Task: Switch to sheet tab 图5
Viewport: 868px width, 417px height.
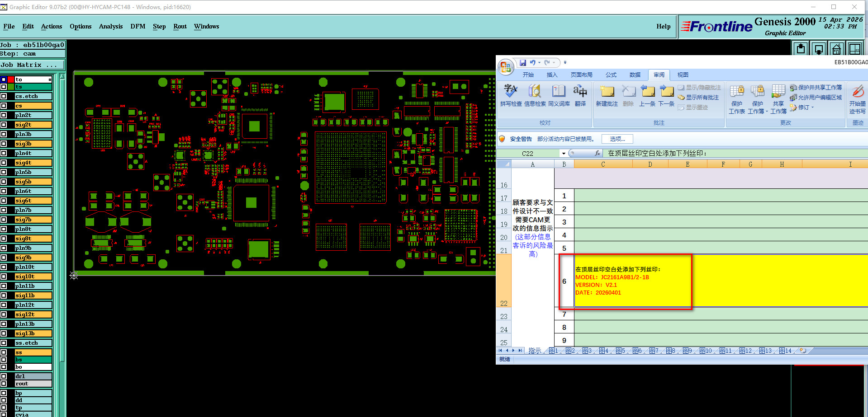Action: tap(621, 351)
